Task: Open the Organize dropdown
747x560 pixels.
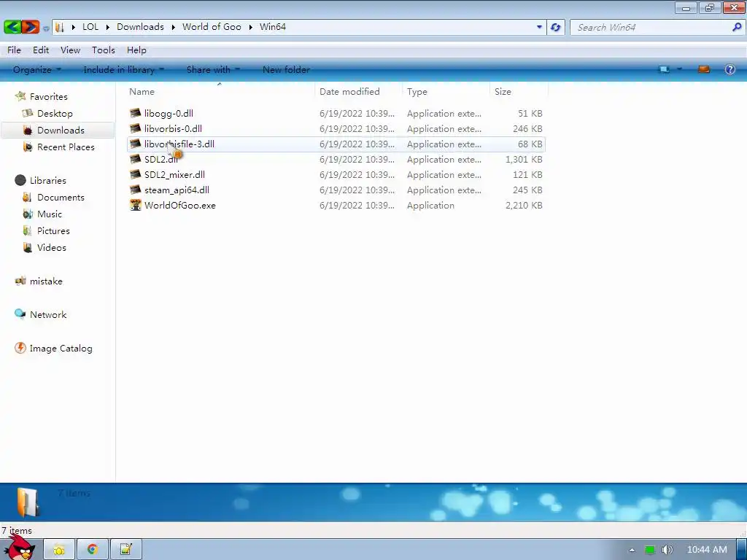Action: [36, 69]
